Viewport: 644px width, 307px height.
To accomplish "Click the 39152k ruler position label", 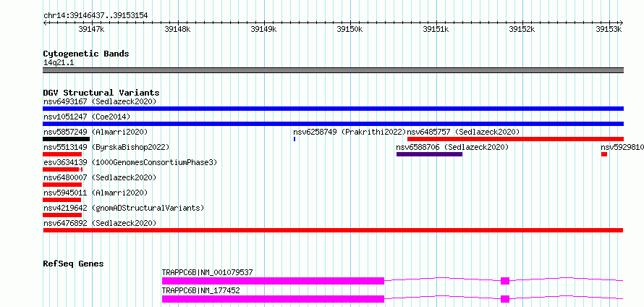I will [x=522, y=29].
